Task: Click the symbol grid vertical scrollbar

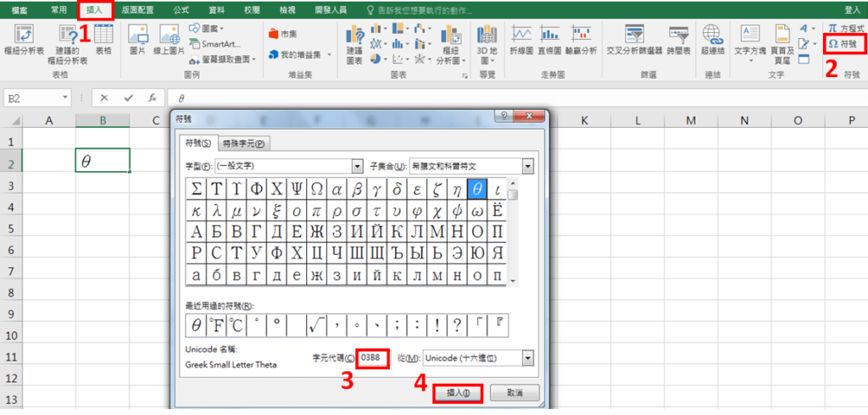Action: [513, 237]
